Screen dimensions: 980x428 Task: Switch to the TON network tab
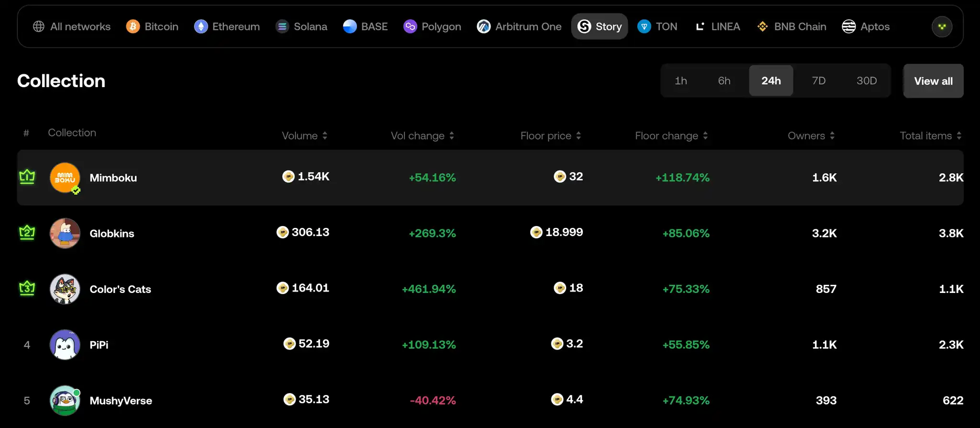click(657, 26)
